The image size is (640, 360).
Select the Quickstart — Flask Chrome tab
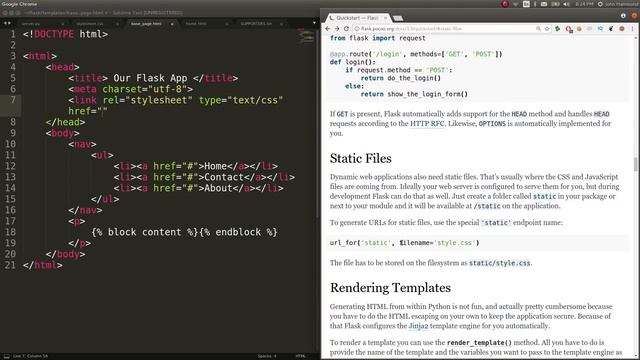pos(357,18)
